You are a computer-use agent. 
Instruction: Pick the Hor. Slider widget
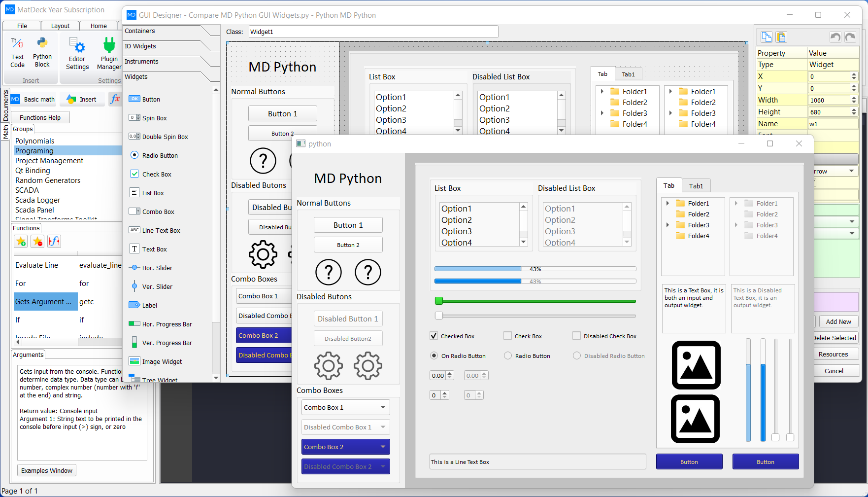(150, 268)
